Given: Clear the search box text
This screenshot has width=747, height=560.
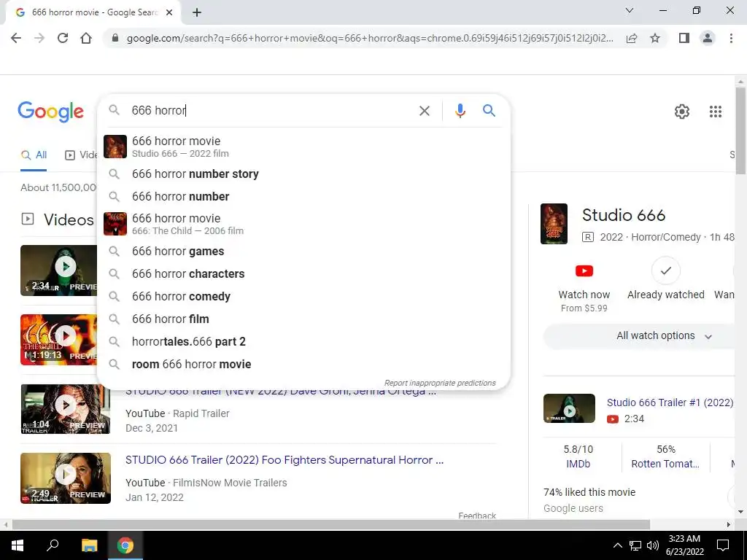Looking at the screenshot, I should (424, 111).
